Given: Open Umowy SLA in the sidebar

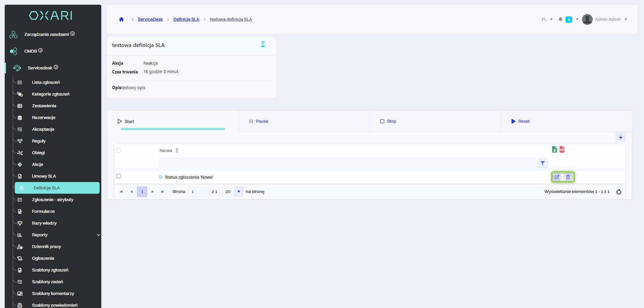Looking at the screenshot, I should coord(44,176).
